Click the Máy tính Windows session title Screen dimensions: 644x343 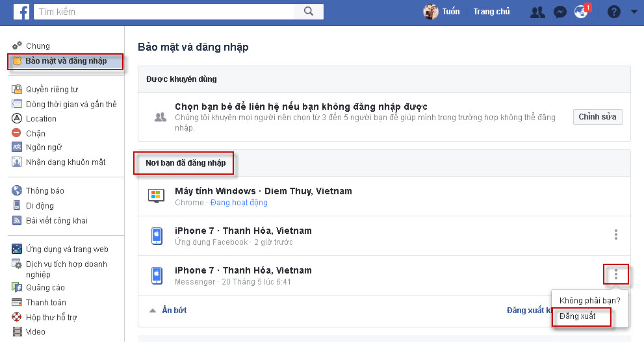click(263, 191)
